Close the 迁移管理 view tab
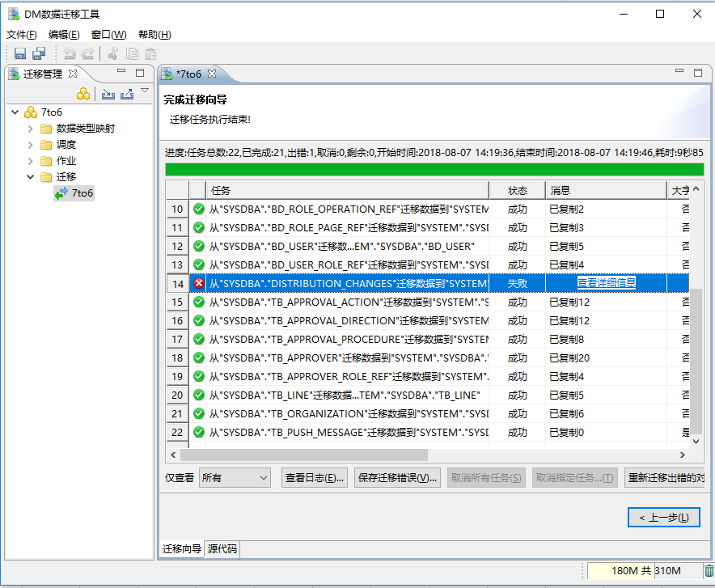 pos(73,74)
